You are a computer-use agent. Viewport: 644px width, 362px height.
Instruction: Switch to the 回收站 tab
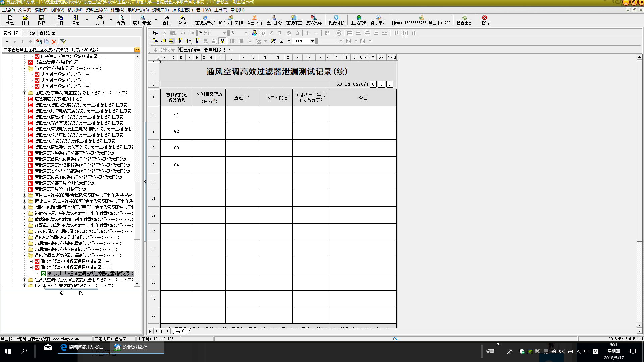pyautogui.click(x=30, y=33)
